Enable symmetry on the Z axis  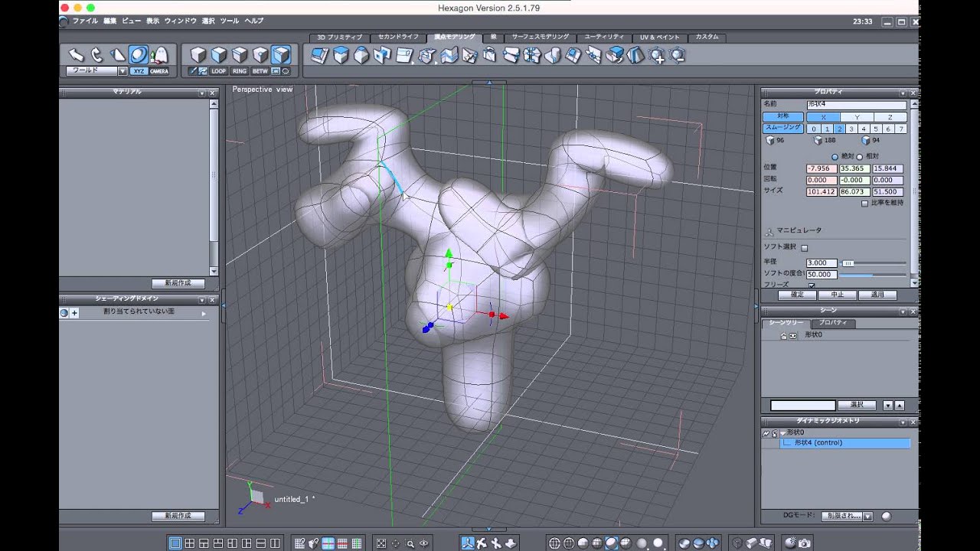890,117
